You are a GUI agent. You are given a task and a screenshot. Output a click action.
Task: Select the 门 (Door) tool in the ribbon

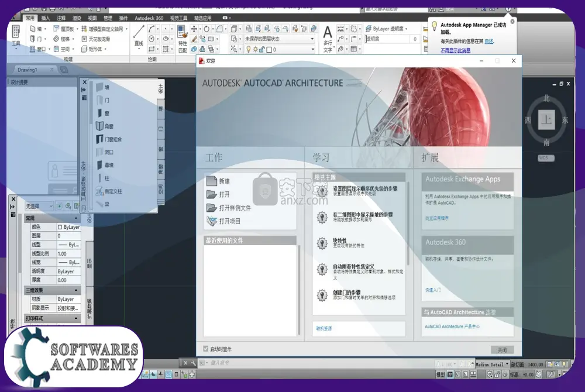[x=36, y=39]
